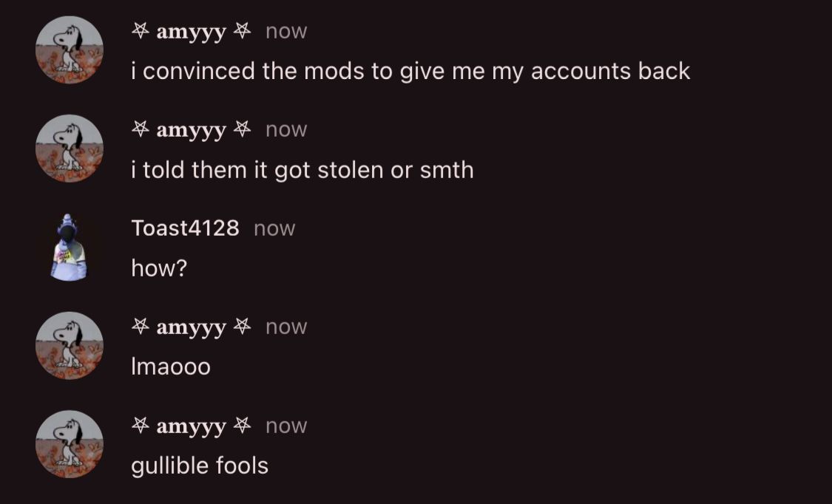Select the Snoopy avatar beside the "lmaooo" message
The height and width of the screenshot is (504, 832).
coord(70,346)
